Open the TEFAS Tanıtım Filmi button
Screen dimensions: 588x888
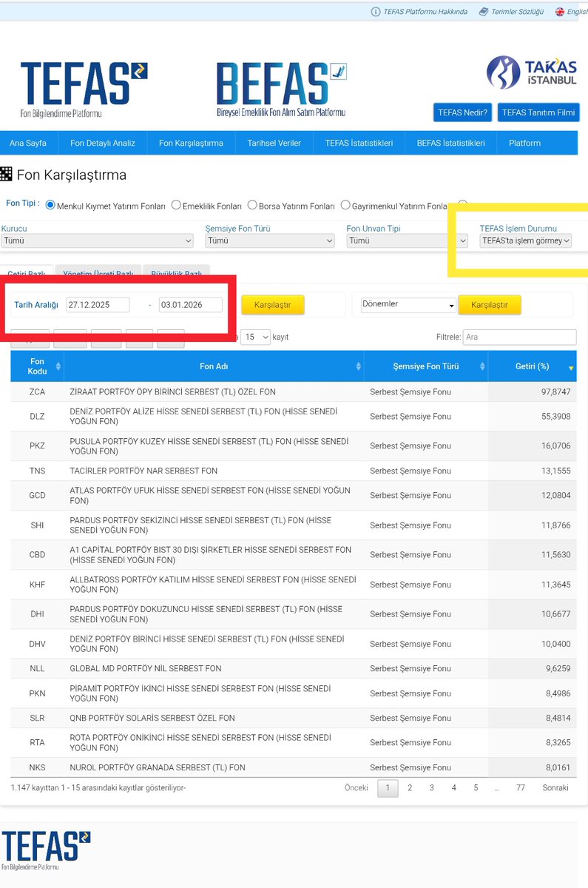[538, 112]
